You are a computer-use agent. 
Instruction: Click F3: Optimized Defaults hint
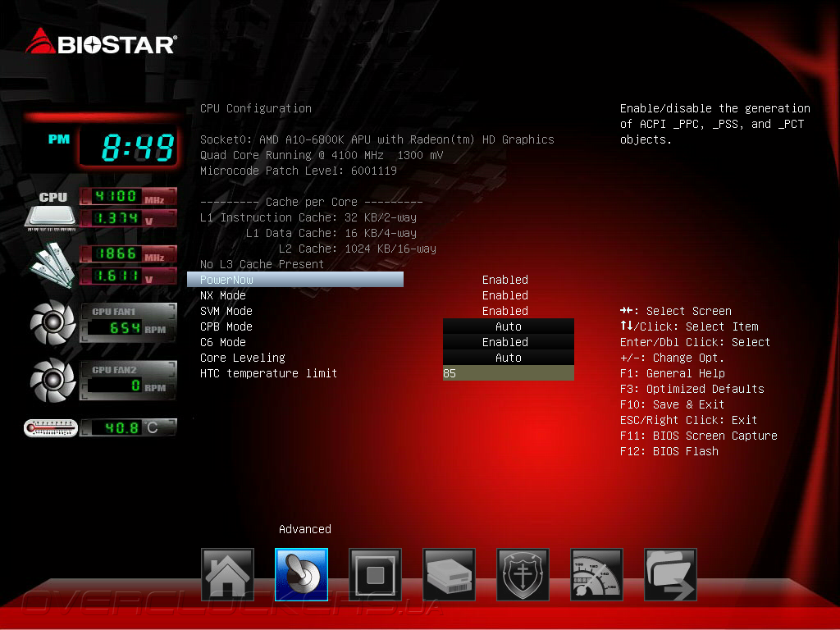coord(692,388)
